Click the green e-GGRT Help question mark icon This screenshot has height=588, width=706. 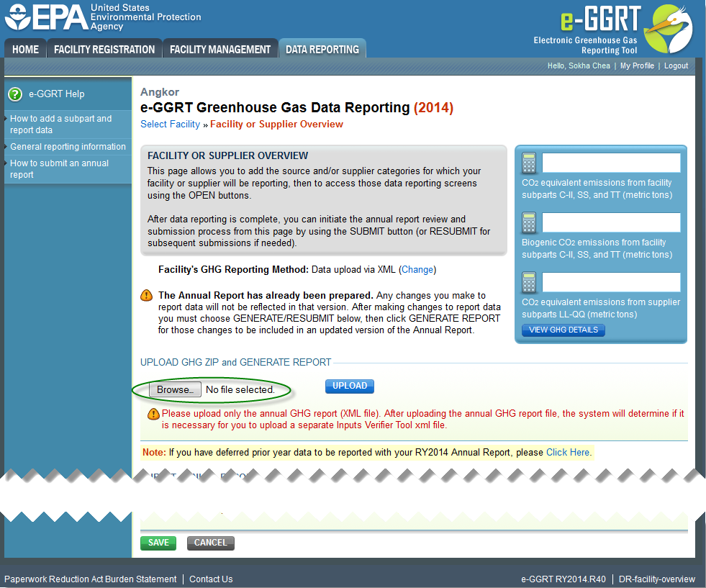[x=15, y=94]
